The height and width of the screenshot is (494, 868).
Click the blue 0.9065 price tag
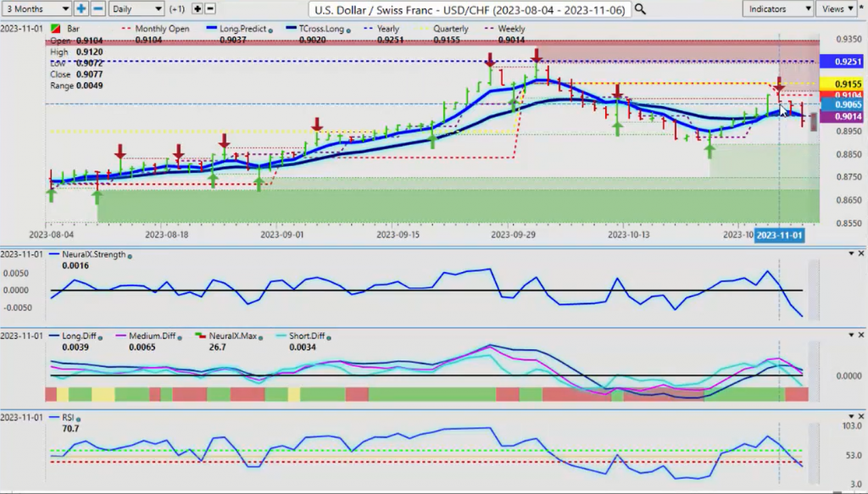(x=842, y=104)
